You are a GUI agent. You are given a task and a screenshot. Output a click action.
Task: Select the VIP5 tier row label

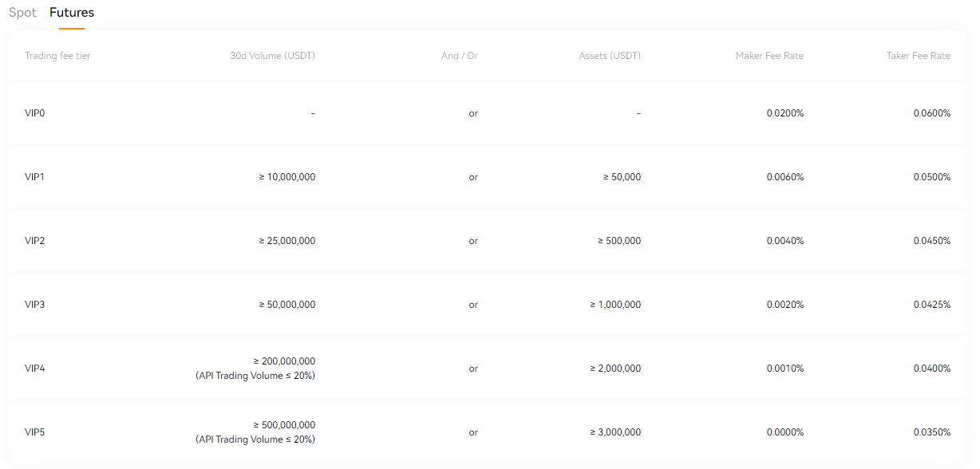(35, 432)
